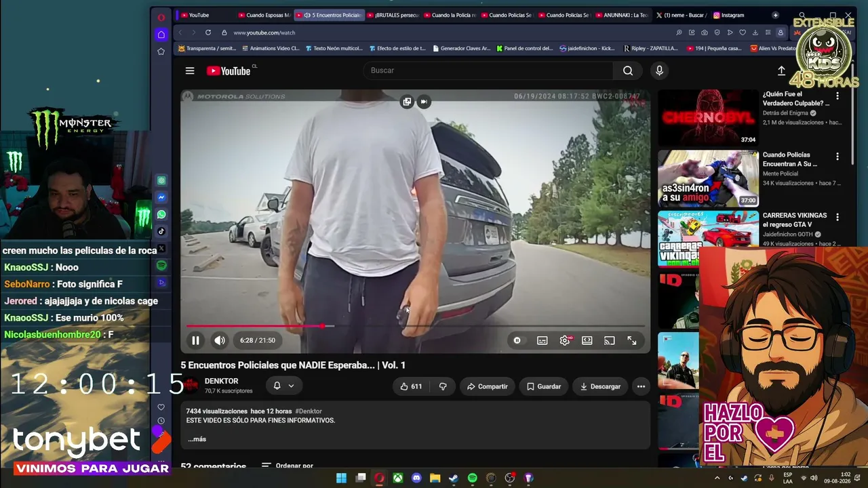
Task: Toggle theater mode in the player
Action: 587,340
